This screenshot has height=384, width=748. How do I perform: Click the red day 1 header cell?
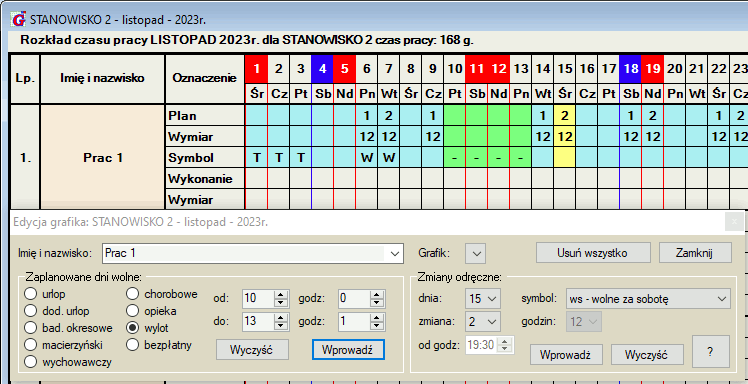pos(256,69)
